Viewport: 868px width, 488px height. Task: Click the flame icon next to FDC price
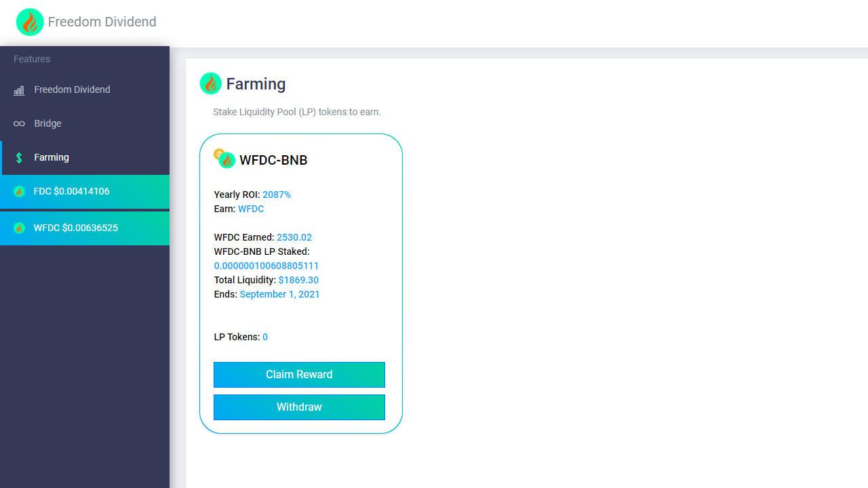coord(19,192)
